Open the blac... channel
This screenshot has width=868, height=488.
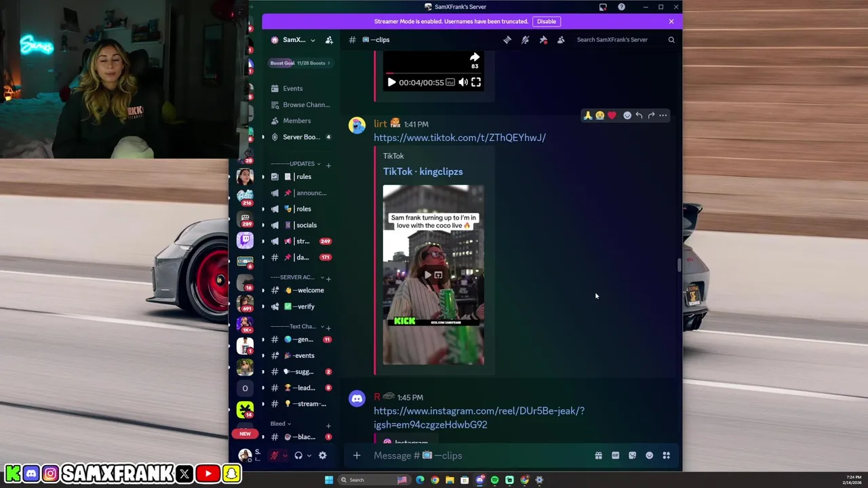tap(302, 437)
